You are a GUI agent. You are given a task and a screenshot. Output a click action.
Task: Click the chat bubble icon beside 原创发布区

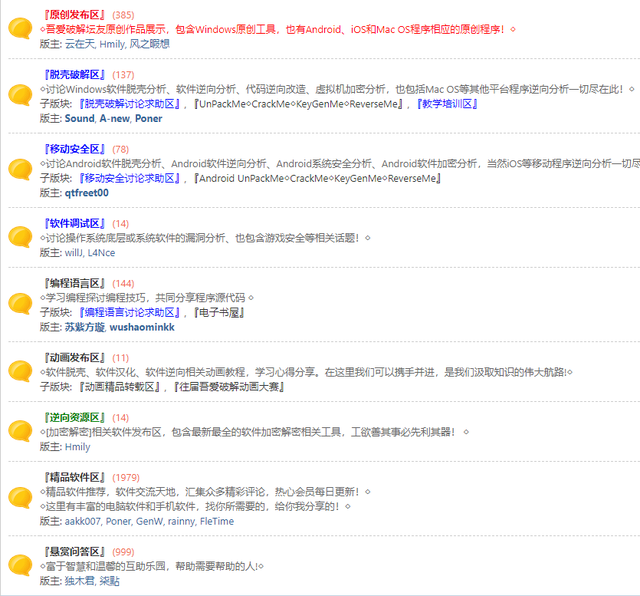21,29
